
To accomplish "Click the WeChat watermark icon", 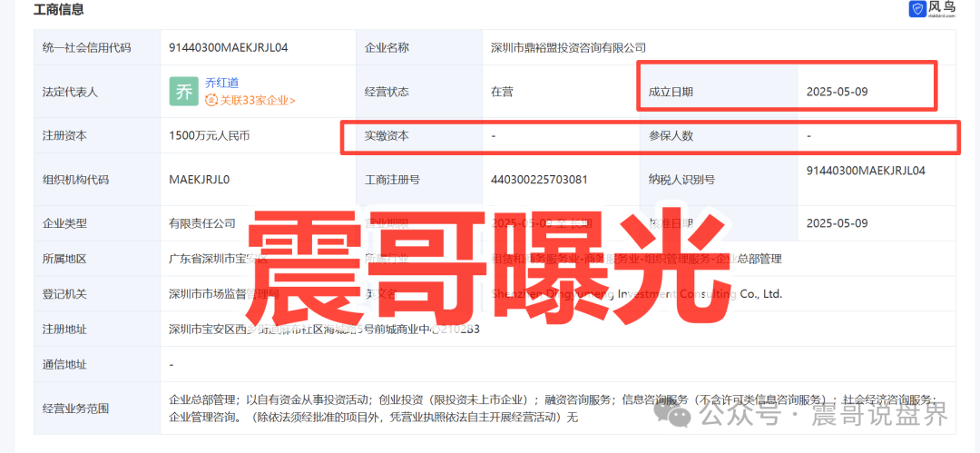I will [678, 416].
